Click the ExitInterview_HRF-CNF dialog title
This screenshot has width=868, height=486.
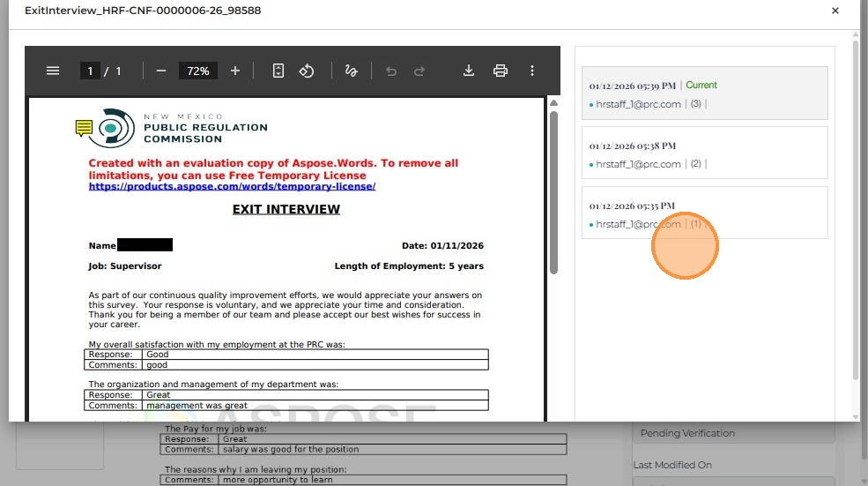pyautogui.click(x=143, y=11)
